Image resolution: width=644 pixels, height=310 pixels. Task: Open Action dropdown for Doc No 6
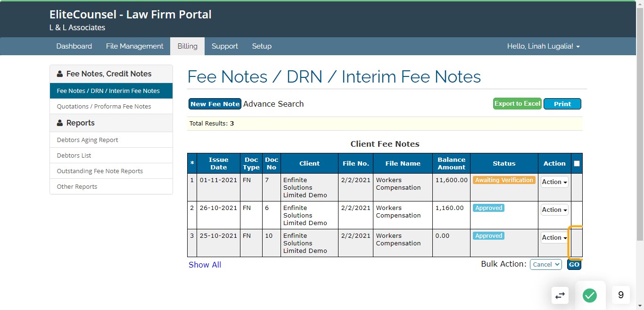554,209
